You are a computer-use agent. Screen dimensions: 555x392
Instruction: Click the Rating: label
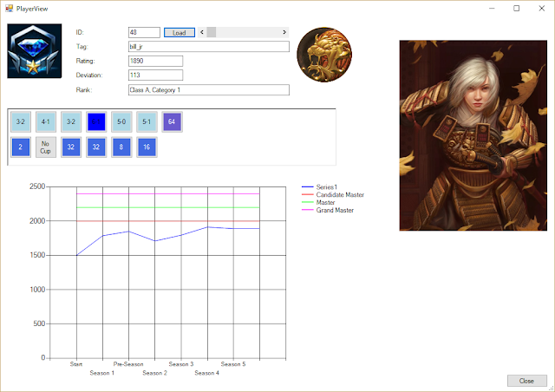click(x=85, y=61)
